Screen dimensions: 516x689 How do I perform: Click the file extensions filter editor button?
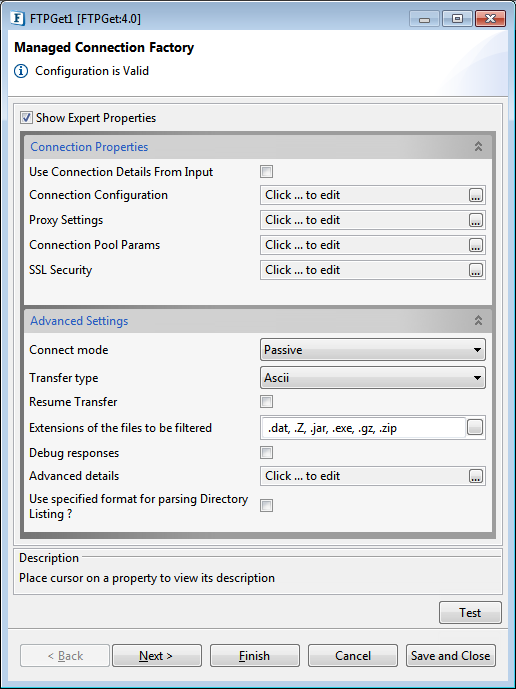pos(475,428)
